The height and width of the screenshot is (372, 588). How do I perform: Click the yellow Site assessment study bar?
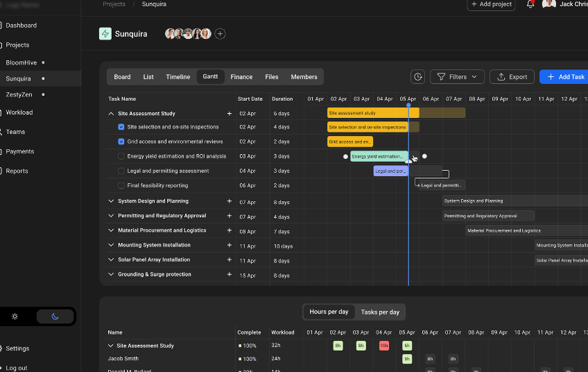(x=373, y=112)
